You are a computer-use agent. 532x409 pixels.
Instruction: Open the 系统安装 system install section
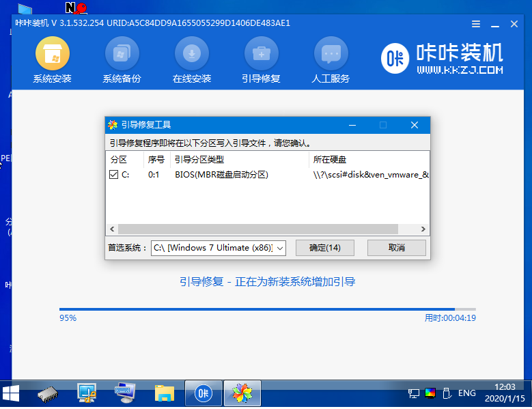coord(52,61)
